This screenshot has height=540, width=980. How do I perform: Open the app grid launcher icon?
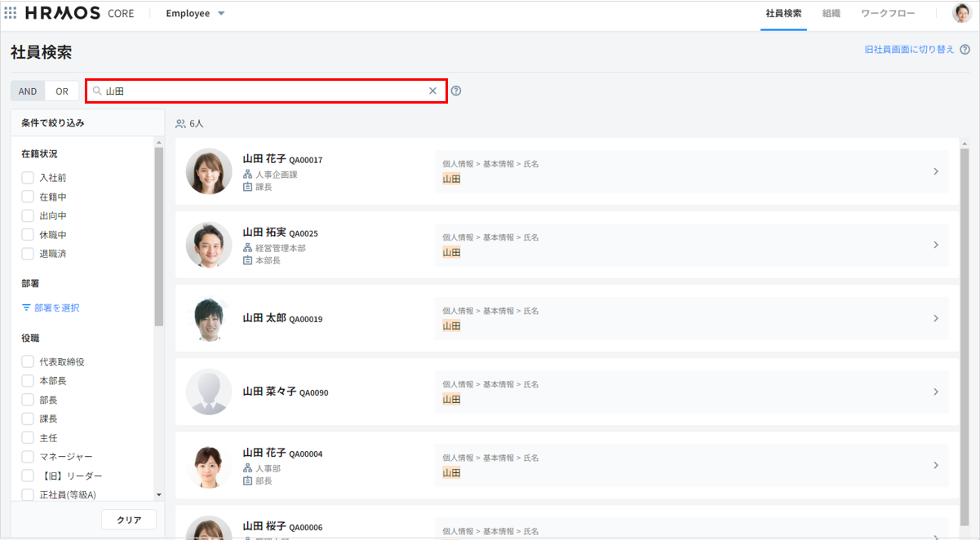[x=11, y=13]
